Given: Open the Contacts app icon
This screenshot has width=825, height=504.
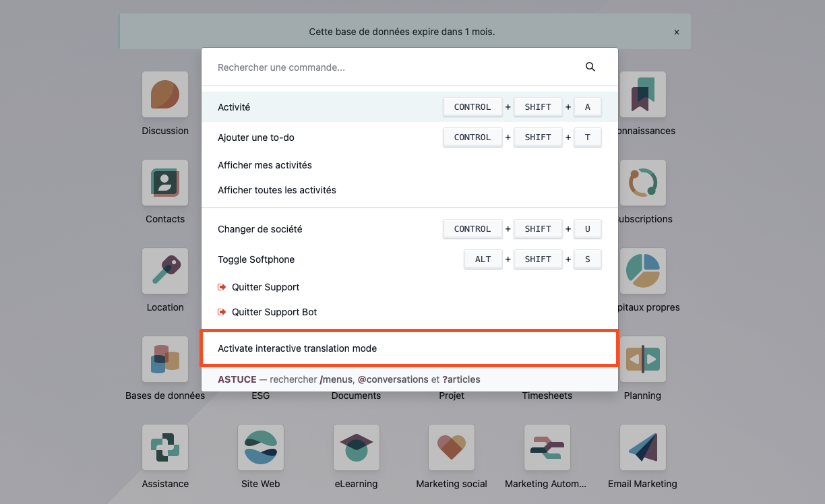Looking at the screenshot, I should (165, 183).
